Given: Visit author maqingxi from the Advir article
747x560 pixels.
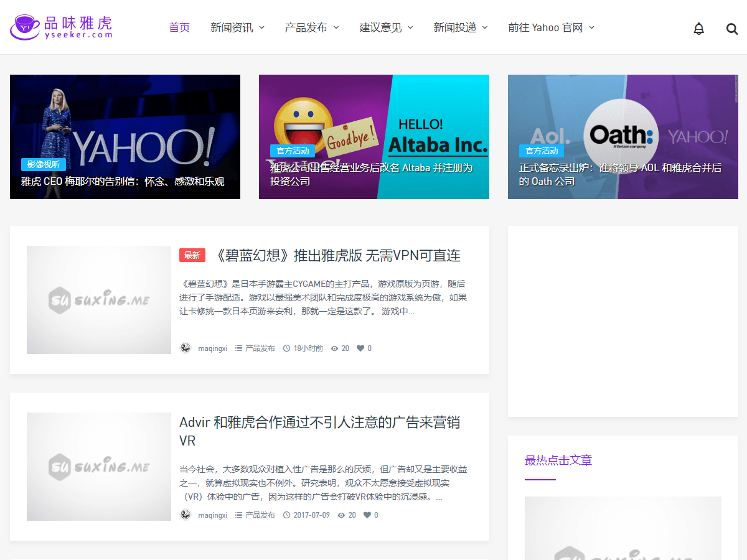Looking at the screenshot, I should pos(213,515).
